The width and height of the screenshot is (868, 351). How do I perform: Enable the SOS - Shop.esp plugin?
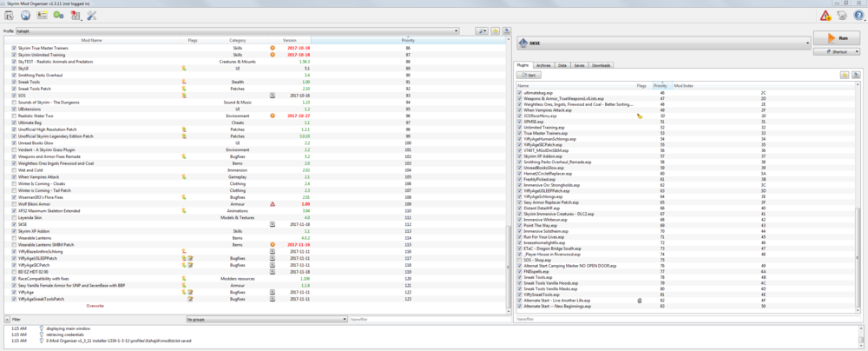(x=519, y=260)
